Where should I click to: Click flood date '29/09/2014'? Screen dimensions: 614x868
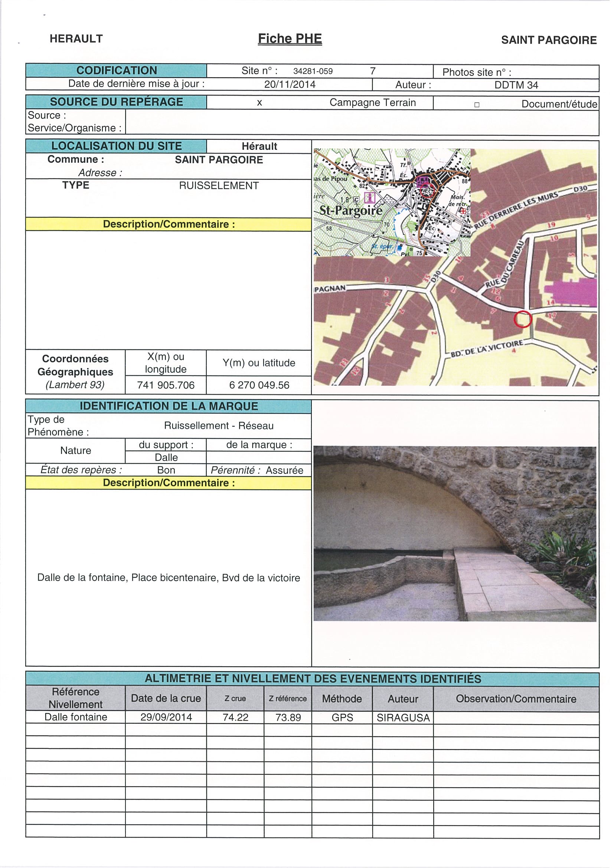click(x=166, y=717)
